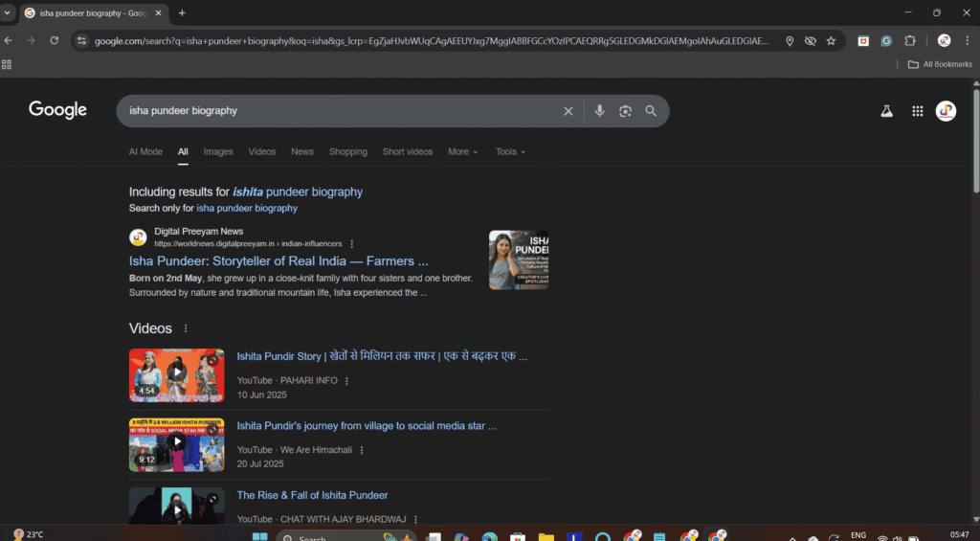
Task: Reload the current page
Action: pyautogui.click(x=55, y=40)
